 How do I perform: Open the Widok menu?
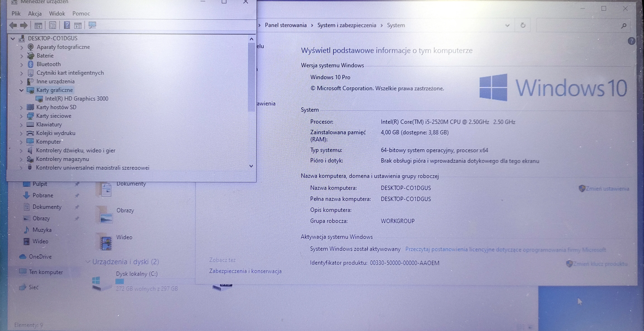coord(57,14)
